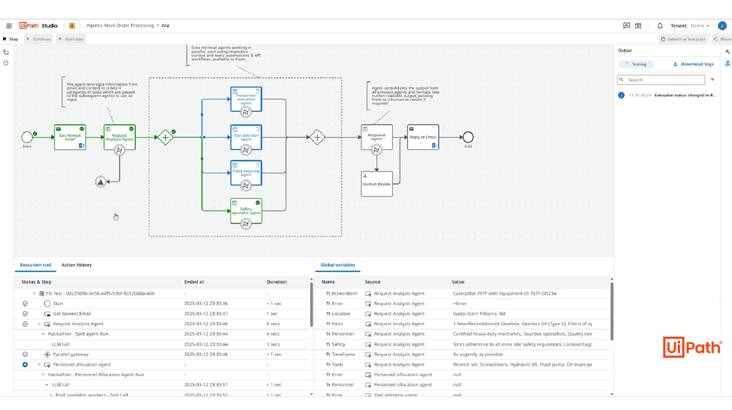Image resolution: width=732 pixels, height=410 pixels.
Task: Download the output logs
Action: 693,64
